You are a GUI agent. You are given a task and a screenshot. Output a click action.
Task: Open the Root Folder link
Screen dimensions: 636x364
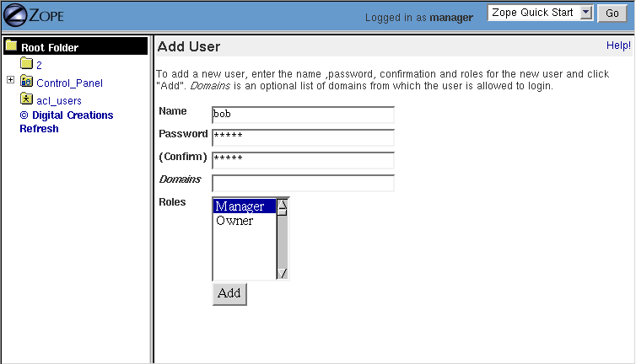[x=50, y=48]
